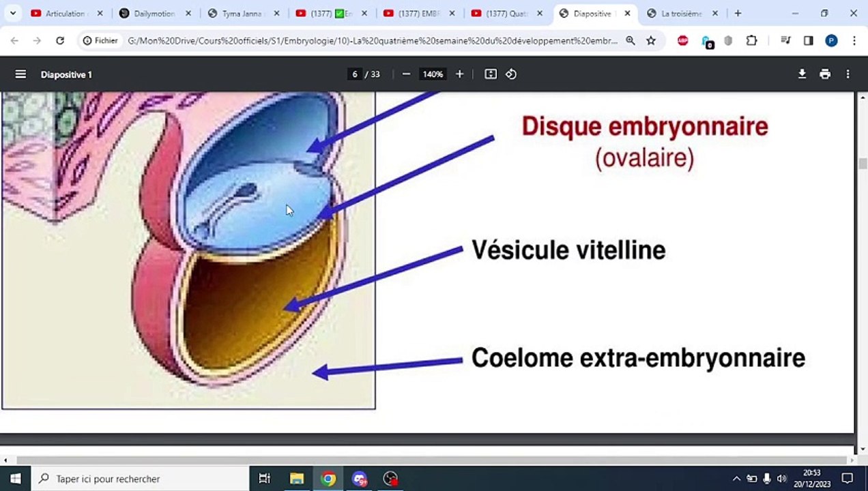Click the Chrome taskbar icon
The width and height of the screenshot is (868, 491).
(328, 479)
